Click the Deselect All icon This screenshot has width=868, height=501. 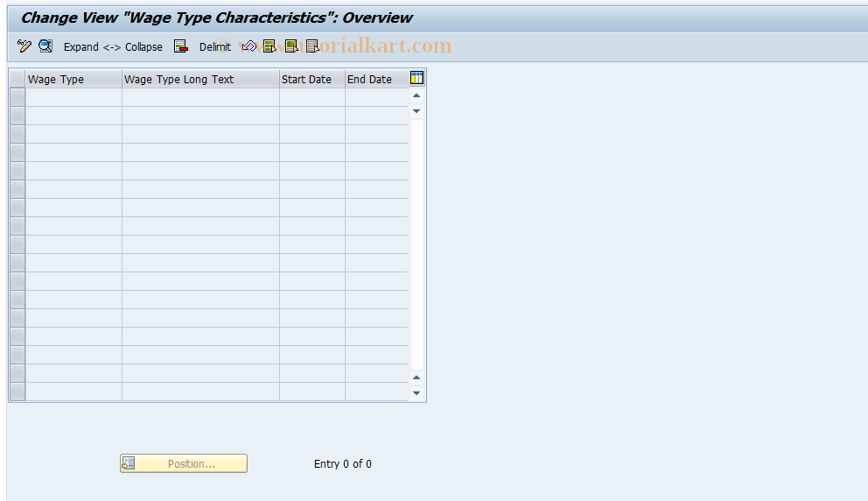312,46
